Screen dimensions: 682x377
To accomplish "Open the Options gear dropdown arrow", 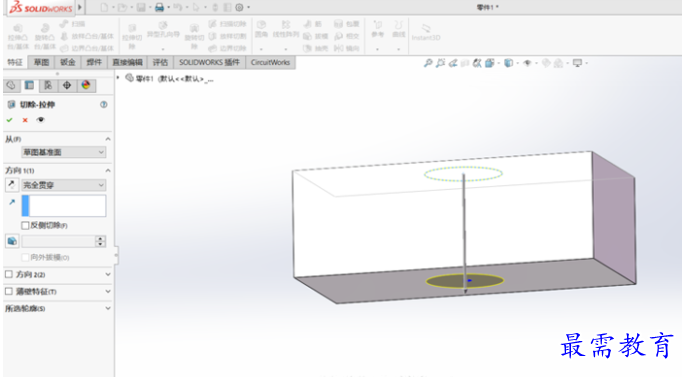I will pyautogui.click(x=248, y=7).
